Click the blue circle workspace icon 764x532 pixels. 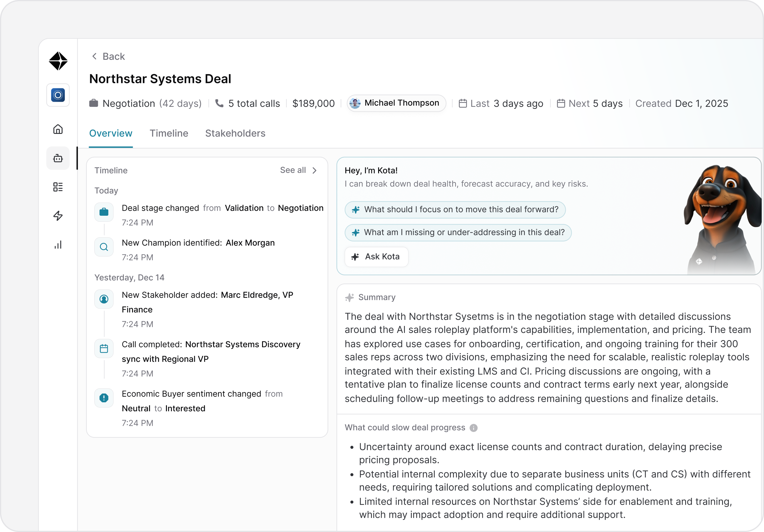coord(58,95)
